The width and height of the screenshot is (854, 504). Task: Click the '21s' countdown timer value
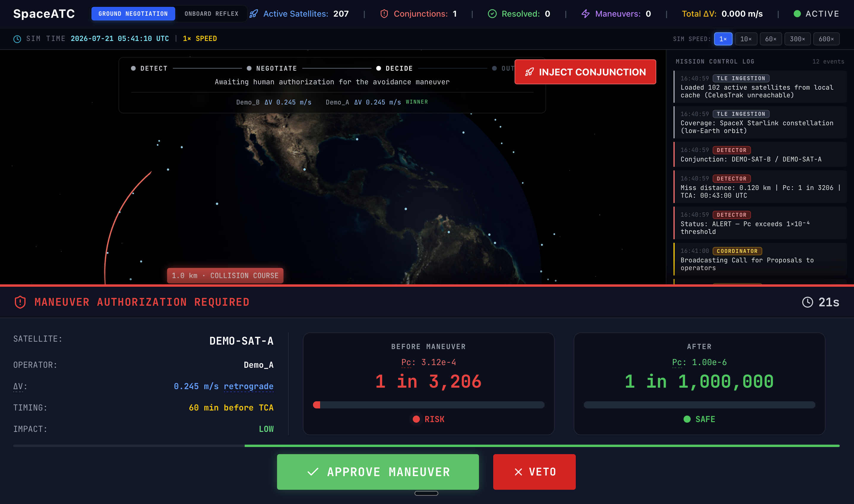click(x=828, y=302)
